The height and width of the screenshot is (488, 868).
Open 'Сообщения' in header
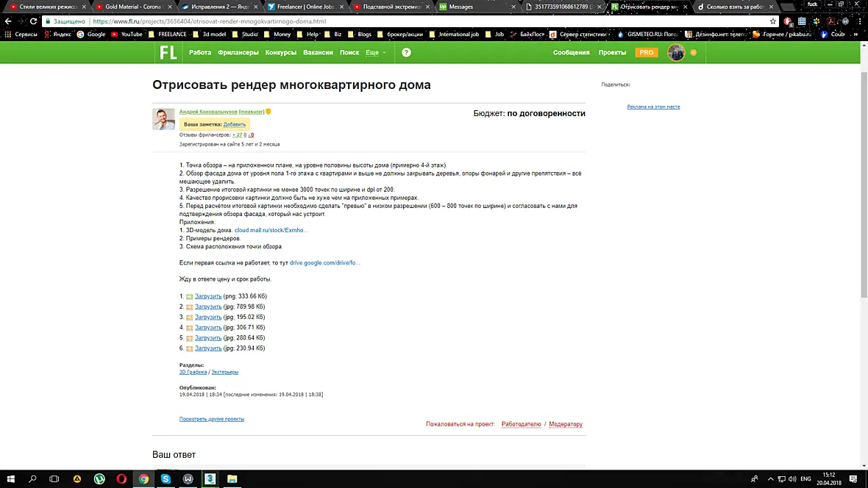(x=572, y=53)
